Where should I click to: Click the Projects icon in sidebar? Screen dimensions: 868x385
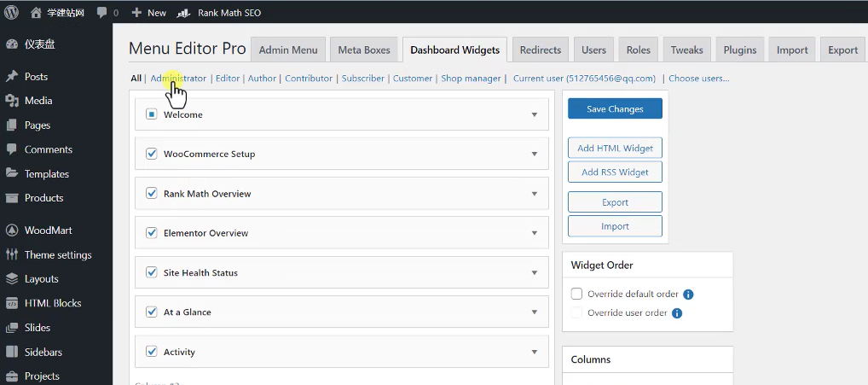pyautogui.click(x=12, y=376)
